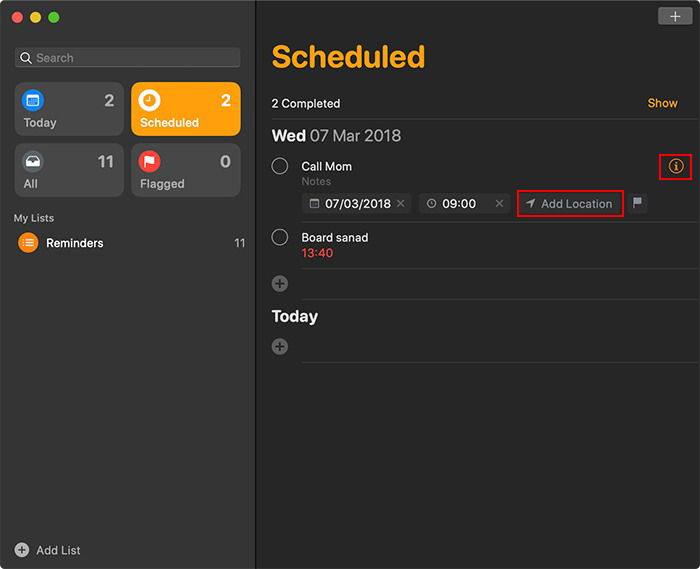Click the plus button in the toolbar
700x569 pixels.
tap(675, 16)
